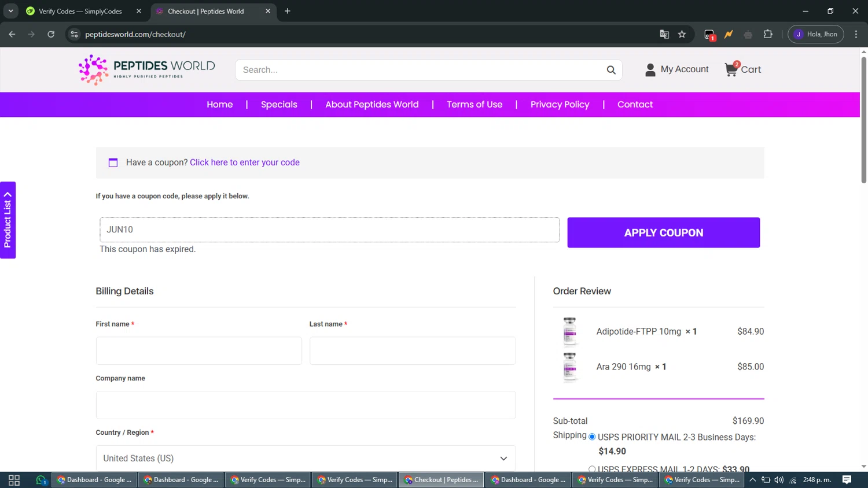The width and height of the screenshot is (868, 488).
Task: Click the Company name input
Action: [306, 405]
